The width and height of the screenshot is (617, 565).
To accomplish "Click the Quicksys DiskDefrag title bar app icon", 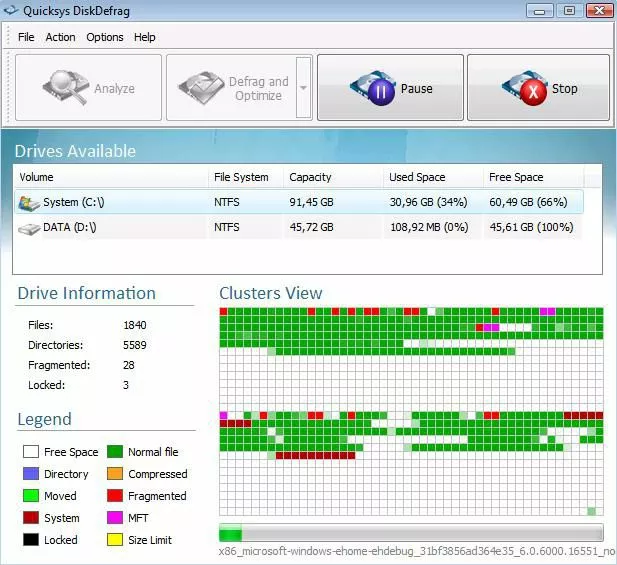I will click(11, 10).
